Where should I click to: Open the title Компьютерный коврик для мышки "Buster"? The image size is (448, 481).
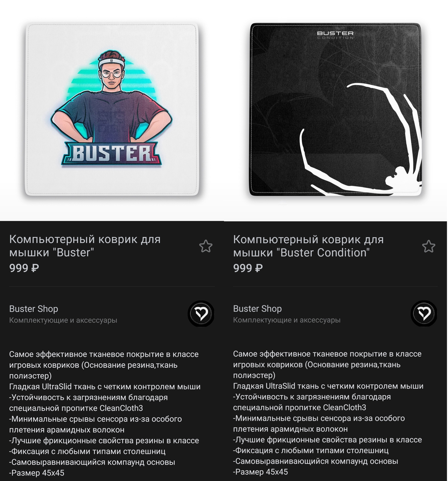click(85, 246)
